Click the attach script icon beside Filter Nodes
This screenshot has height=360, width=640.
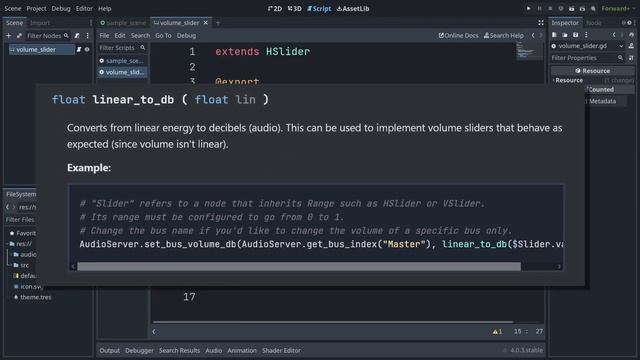pyautogui.click(x=77, y=36)
